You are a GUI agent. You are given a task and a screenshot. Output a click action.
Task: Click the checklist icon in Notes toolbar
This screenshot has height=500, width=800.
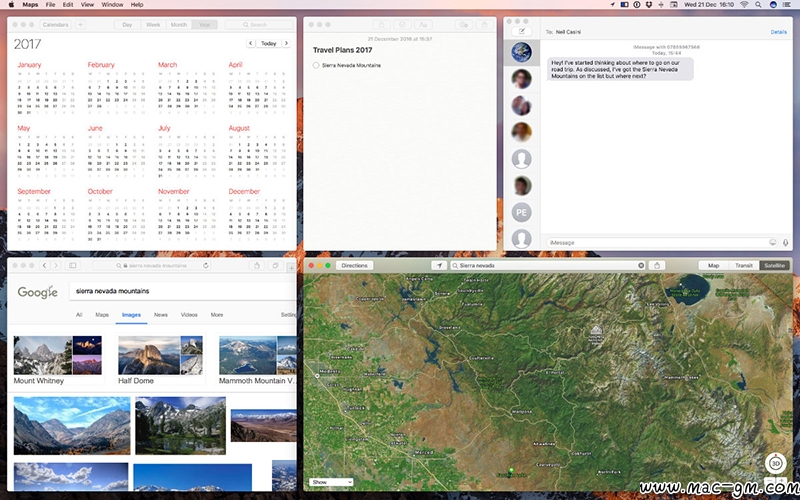tap(402, 24)
